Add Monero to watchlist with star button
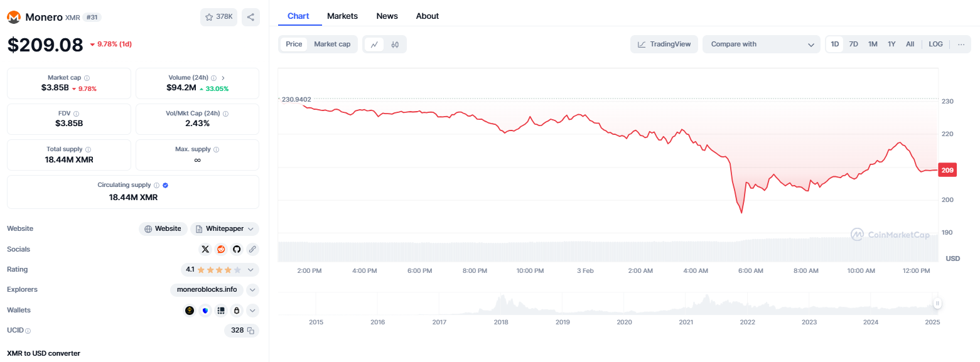Screen dimensions: 980x362 pos(218,17)
